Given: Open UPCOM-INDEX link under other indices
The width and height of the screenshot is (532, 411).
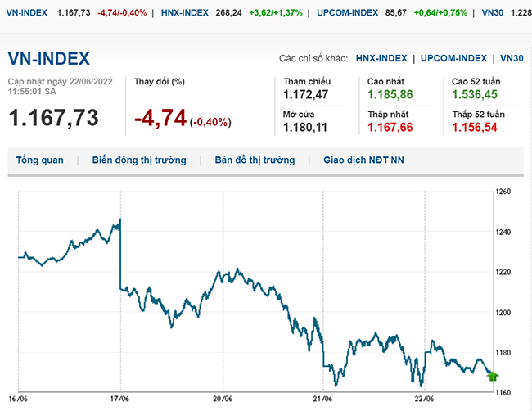Looking at the screenshot, I should [x=454, y=58].
